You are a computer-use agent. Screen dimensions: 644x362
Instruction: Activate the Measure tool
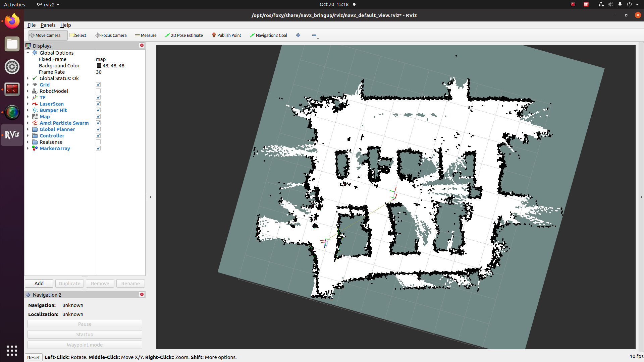point(145,35)
